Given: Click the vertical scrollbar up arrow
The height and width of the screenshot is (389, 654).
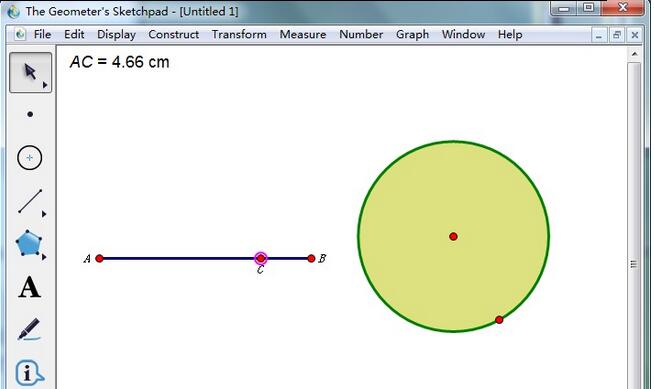Looking at the screenshot, I should tap(634, 54).
